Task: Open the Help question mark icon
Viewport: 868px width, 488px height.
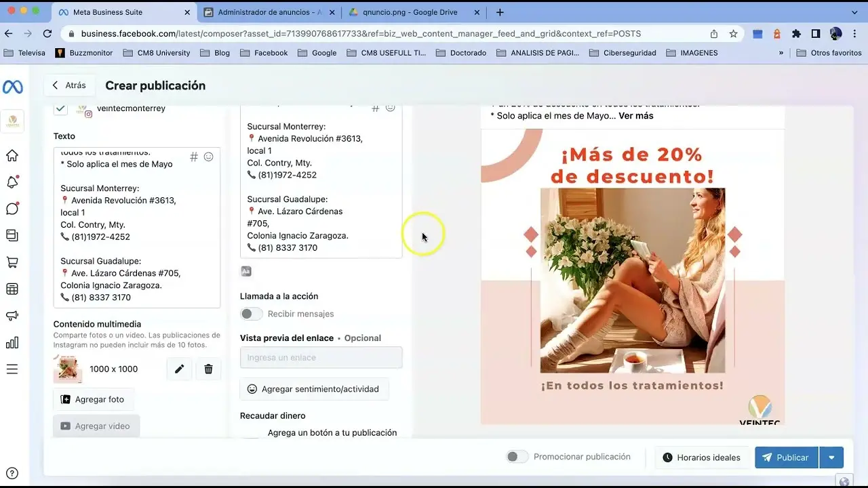Action: pos(12,473)
